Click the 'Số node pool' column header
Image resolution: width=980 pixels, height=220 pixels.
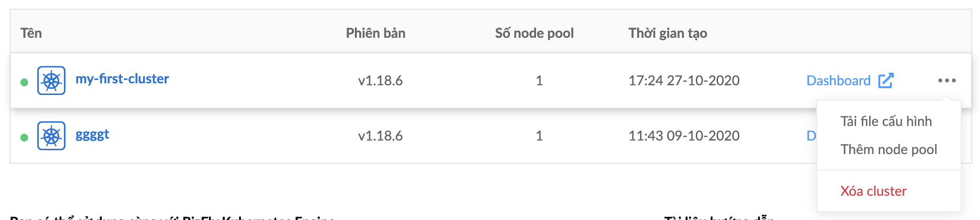point(534,33)
